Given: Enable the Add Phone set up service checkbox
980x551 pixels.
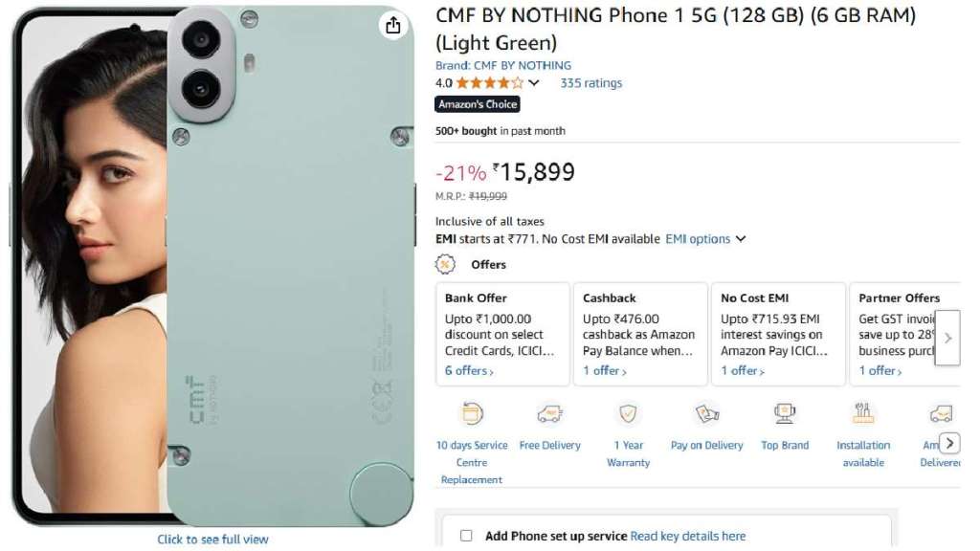Looking at the screenshot, I should 466,536.
